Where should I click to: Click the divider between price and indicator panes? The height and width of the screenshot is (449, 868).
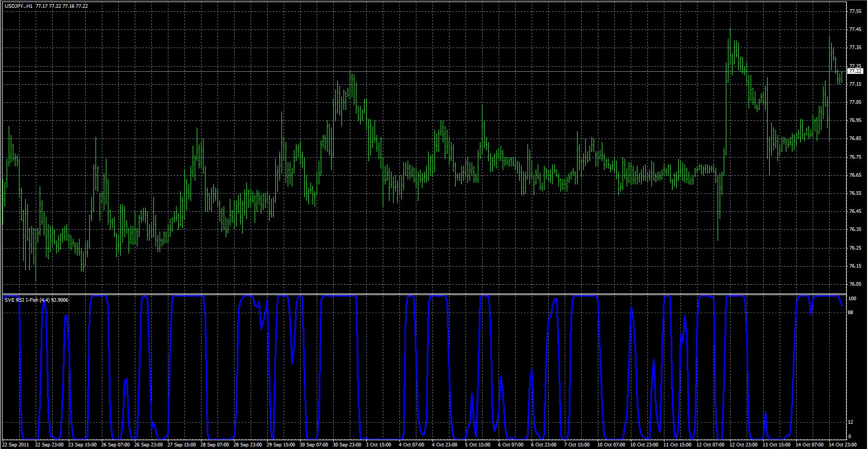coord(424,294)
